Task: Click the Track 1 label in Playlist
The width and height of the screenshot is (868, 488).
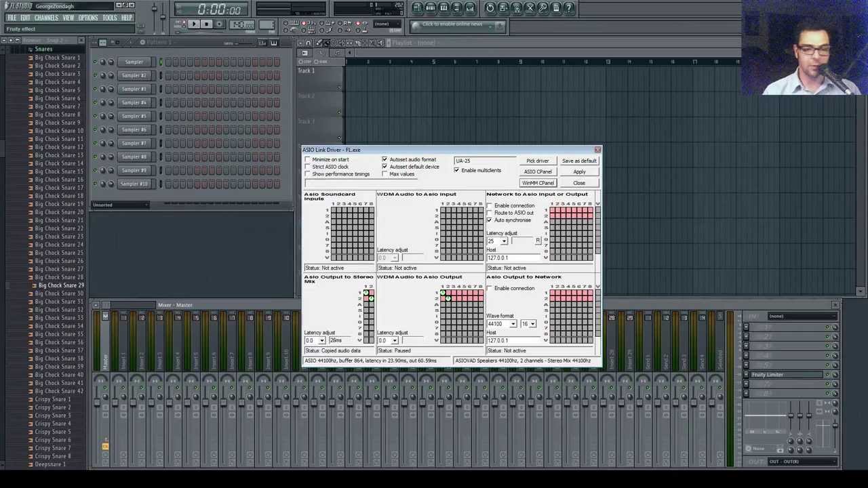Action: 307,71
